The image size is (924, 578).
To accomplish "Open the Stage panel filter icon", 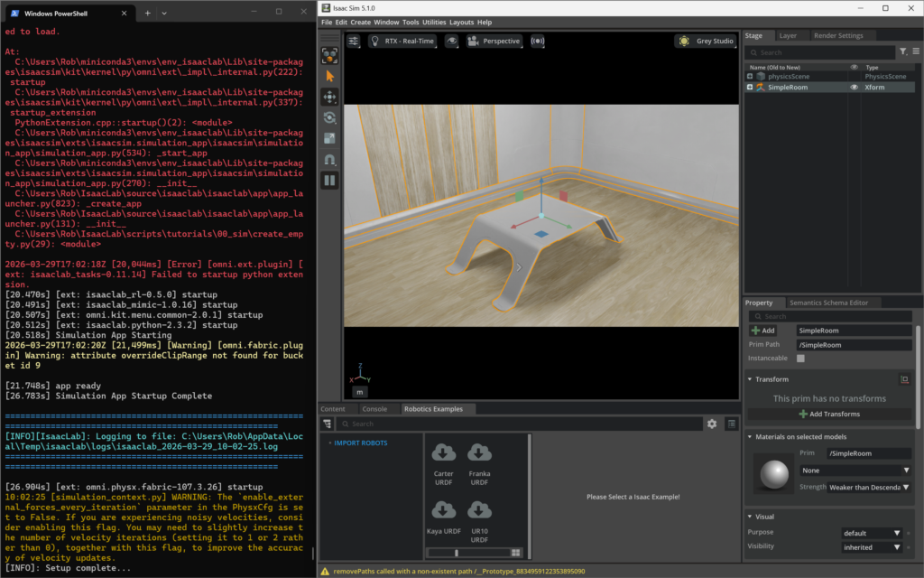I will coord(903,52).
